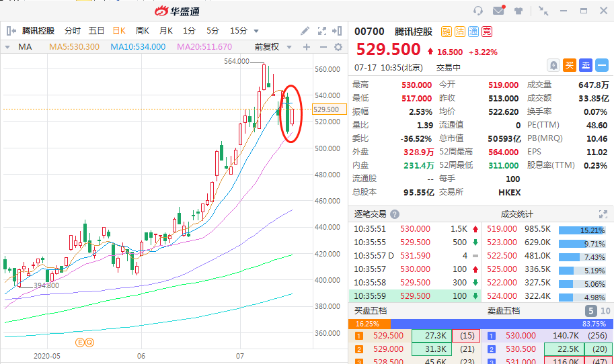Click the 卖盘五档 header

[x=504, y=311]
